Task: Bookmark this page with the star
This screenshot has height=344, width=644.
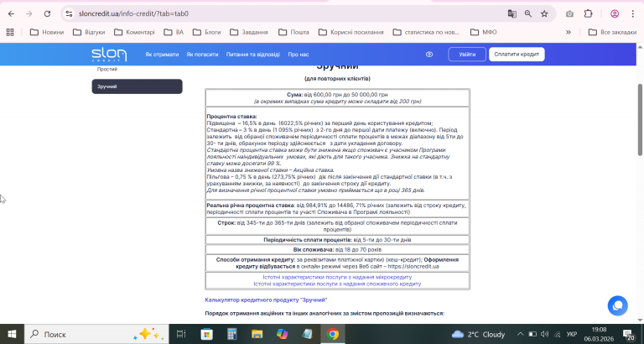Action: tap(544, 13)
